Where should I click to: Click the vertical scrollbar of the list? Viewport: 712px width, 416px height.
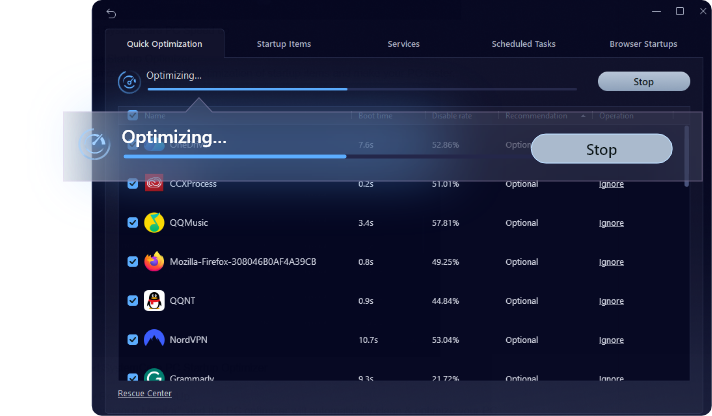tap(686, 155)
